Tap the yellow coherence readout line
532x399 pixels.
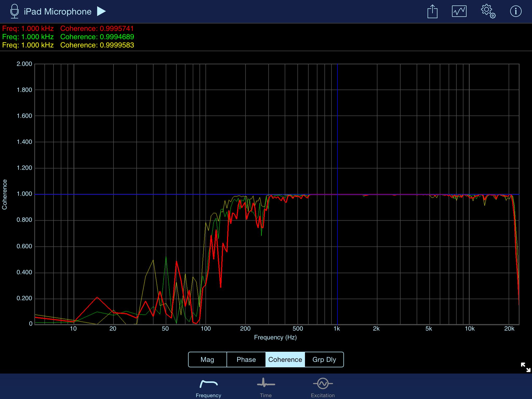[68, 45]
